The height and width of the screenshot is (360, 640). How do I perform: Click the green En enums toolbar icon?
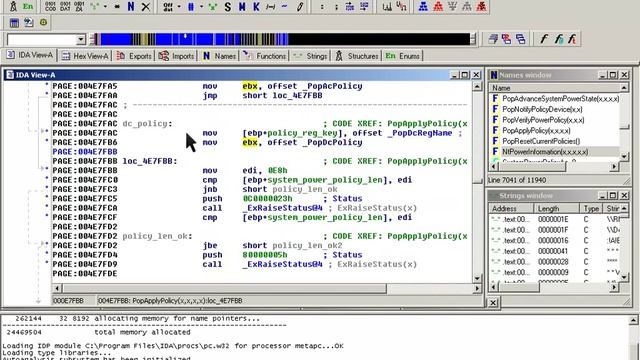(28, 6)
